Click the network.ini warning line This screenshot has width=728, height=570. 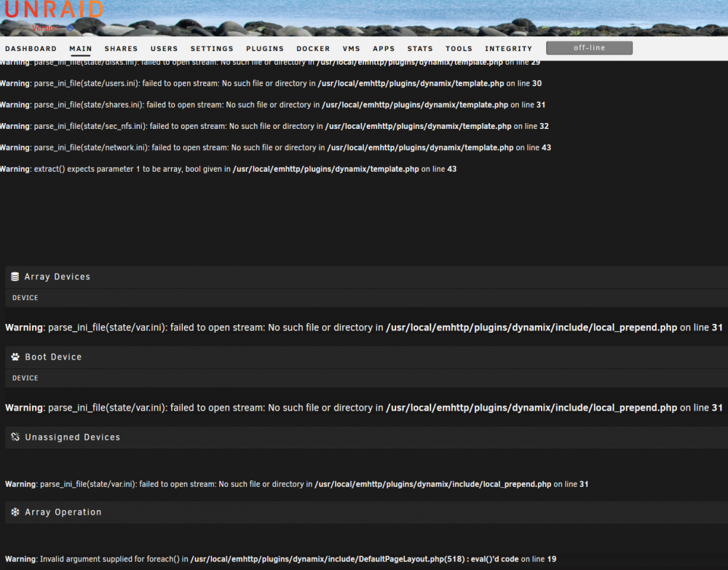[275, 148]
